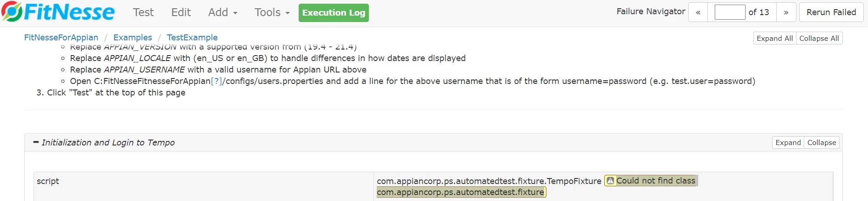Click the Test menu item
This screenshot has width=868, height=201.
(x=143, y=12)
